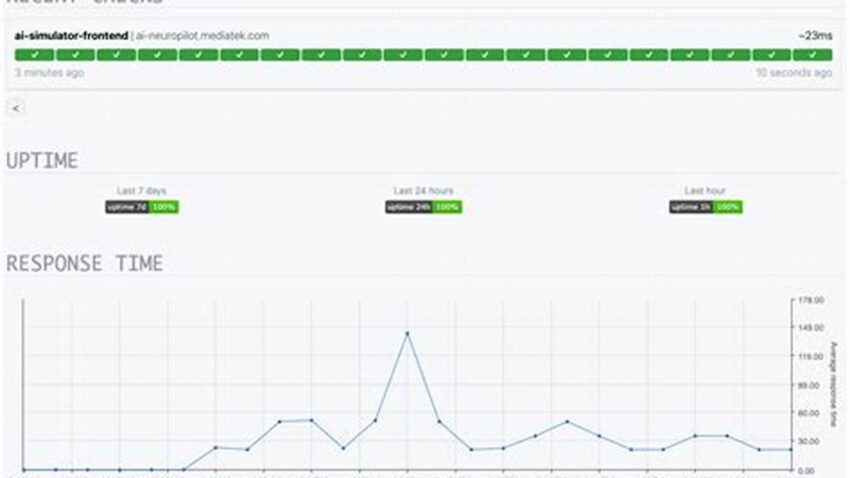Click the "Last 24 hours" label
850x478 pixels.
[423, 191]
